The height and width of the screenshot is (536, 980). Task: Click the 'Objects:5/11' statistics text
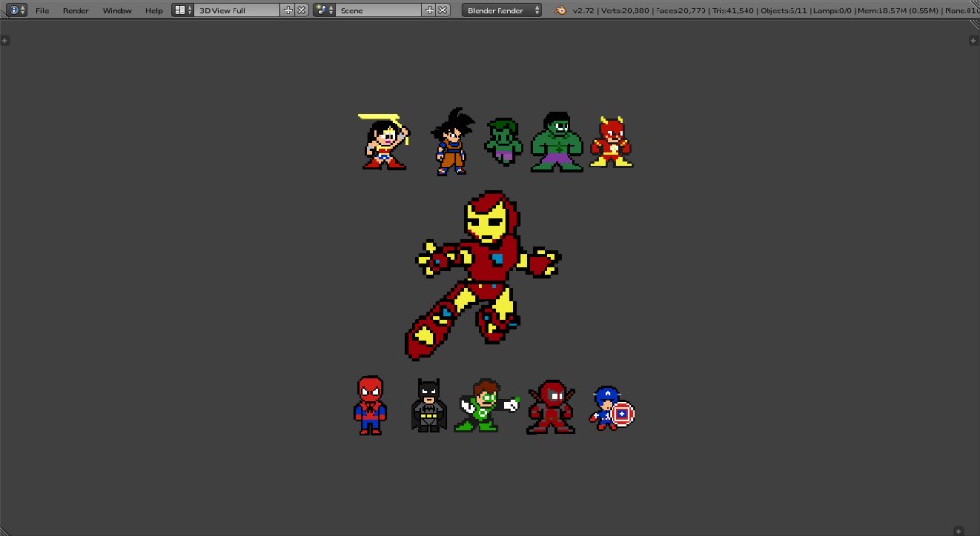pos(783,11)
